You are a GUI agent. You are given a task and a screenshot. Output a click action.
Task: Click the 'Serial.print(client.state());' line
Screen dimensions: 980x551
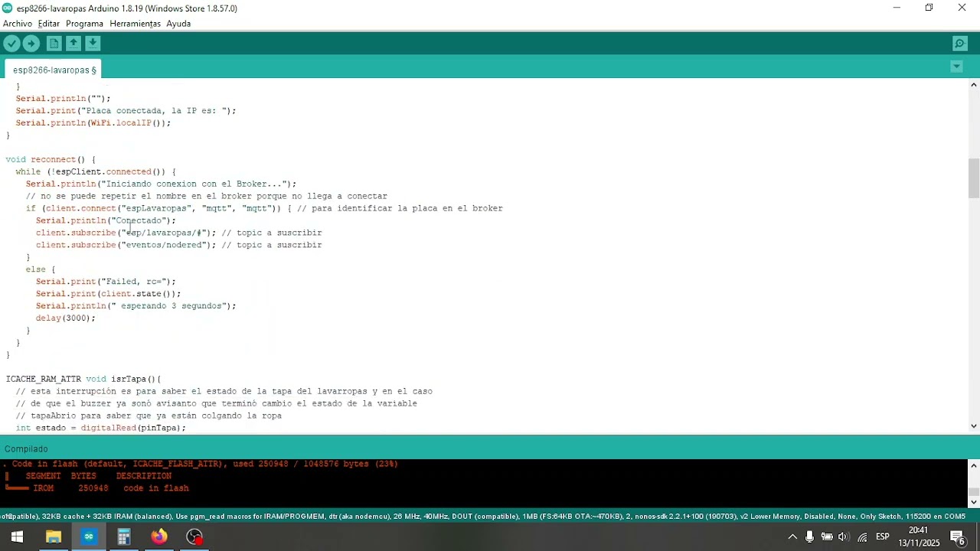[x=108, y=293]
